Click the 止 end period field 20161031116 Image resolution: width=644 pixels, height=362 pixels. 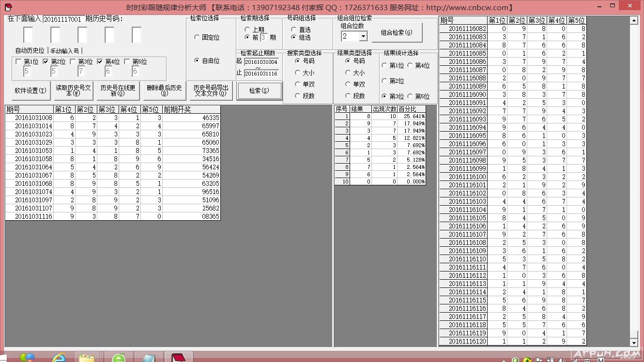pos(261,74)
